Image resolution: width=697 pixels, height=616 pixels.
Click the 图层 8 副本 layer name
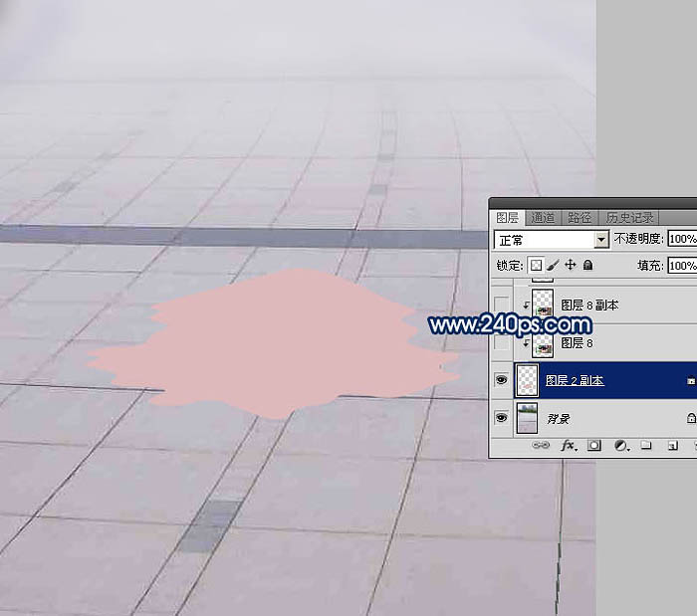589,306
